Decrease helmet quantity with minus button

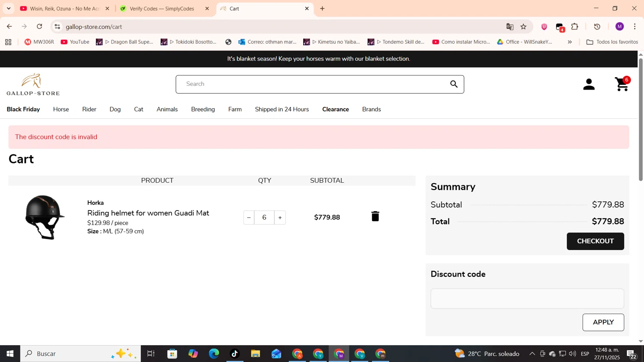pyautogui.click(x=249, y=217)
